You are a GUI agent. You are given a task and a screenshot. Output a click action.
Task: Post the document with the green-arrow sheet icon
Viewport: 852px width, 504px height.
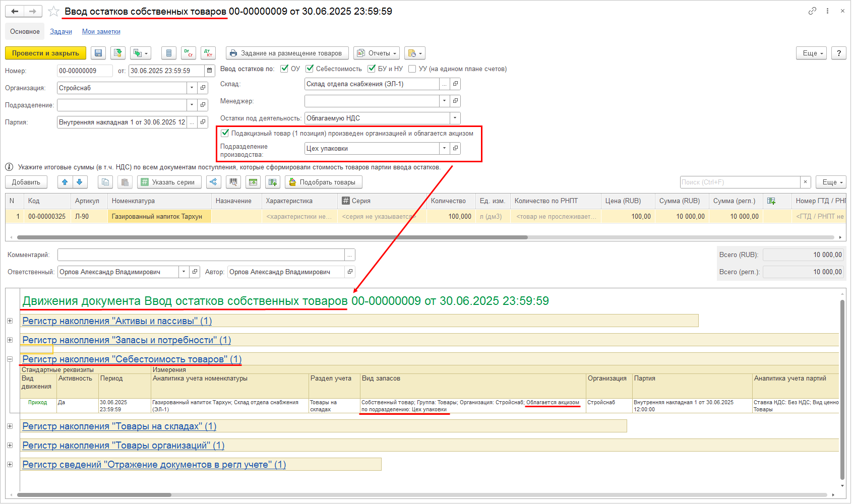(x=118, y=53)
